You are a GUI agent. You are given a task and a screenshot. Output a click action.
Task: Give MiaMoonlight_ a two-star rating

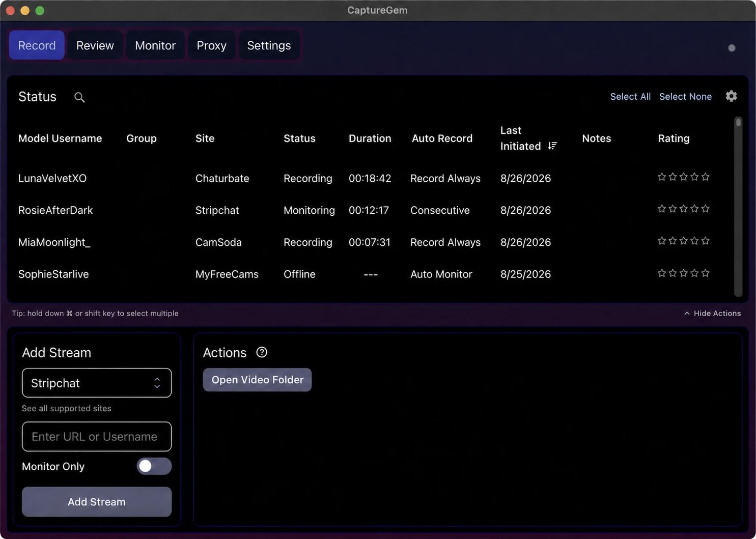coord(673,241)
